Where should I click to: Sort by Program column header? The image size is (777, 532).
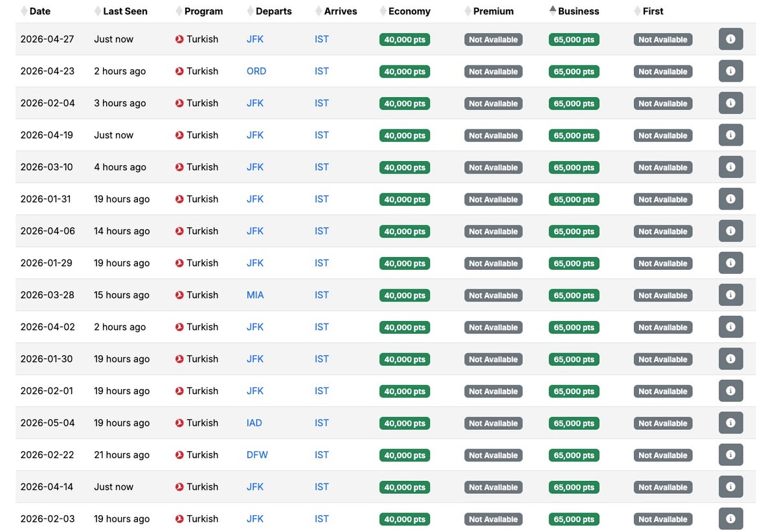pos(203,11)
